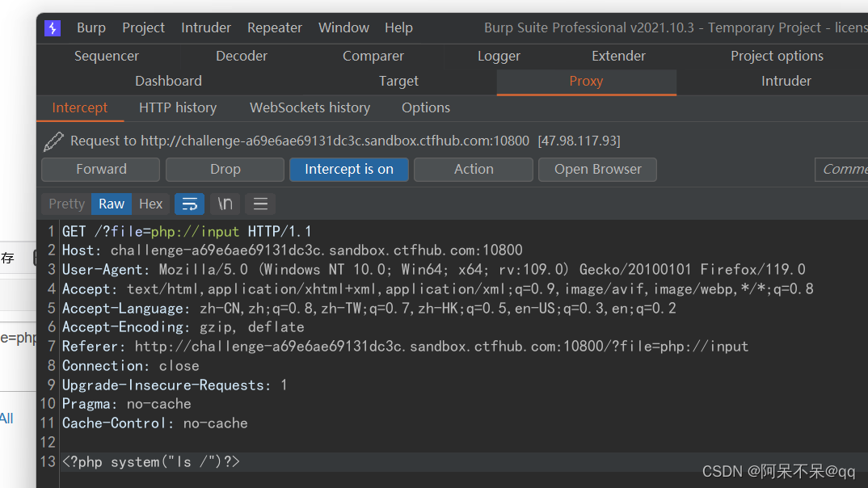This screenshot has width=868, height=488.
Task: Click the Forward button
Action: 101,170
